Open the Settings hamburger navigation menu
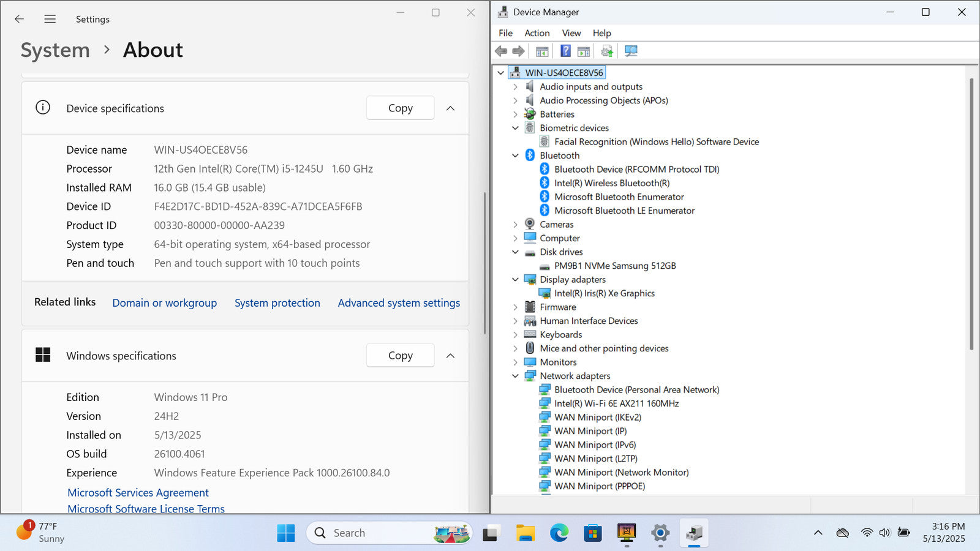Screen dimensions: 980x551 pyautogui.click(x=50, y=19)
